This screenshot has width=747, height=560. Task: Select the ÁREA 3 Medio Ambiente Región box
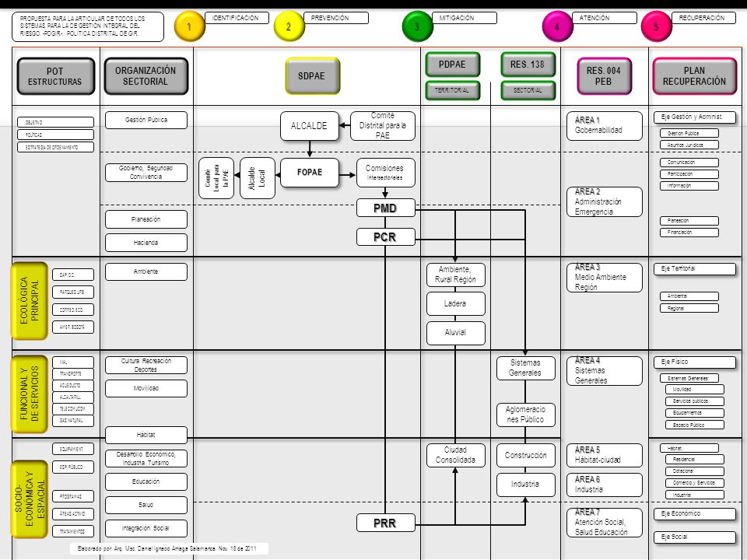click(x=605, y=278)
